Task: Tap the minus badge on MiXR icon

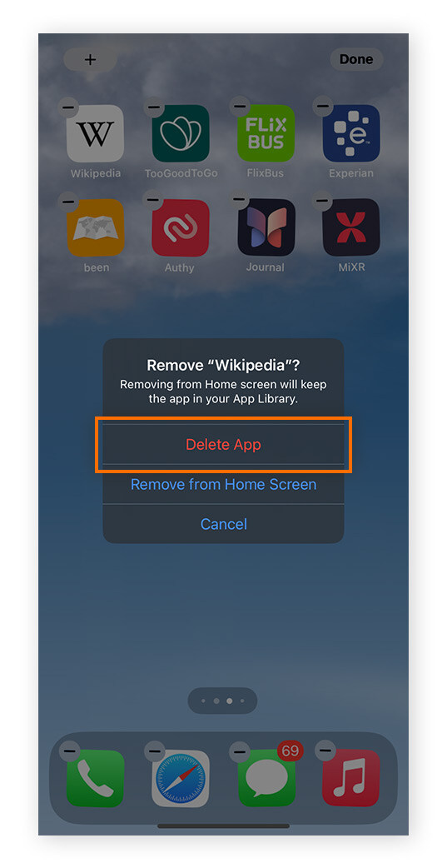Action: pyautogui.click(x=324, y=201)
